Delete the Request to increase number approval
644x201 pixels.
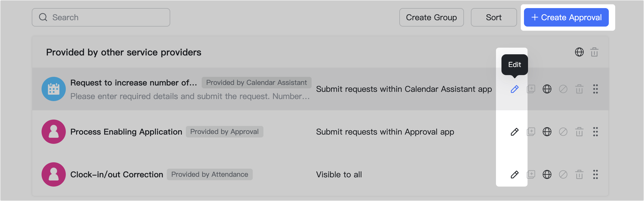click(579, 89)
